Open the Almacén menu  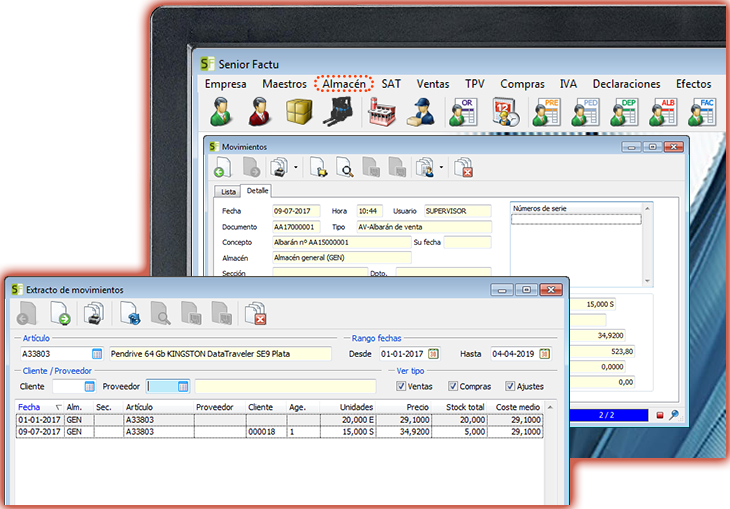pyautogui.click(x=344, y=84)
